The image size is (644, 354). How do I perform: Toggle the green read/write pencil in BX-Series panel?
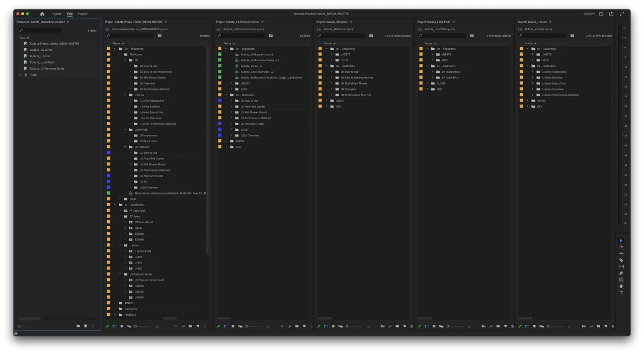(x=319, y=326)
